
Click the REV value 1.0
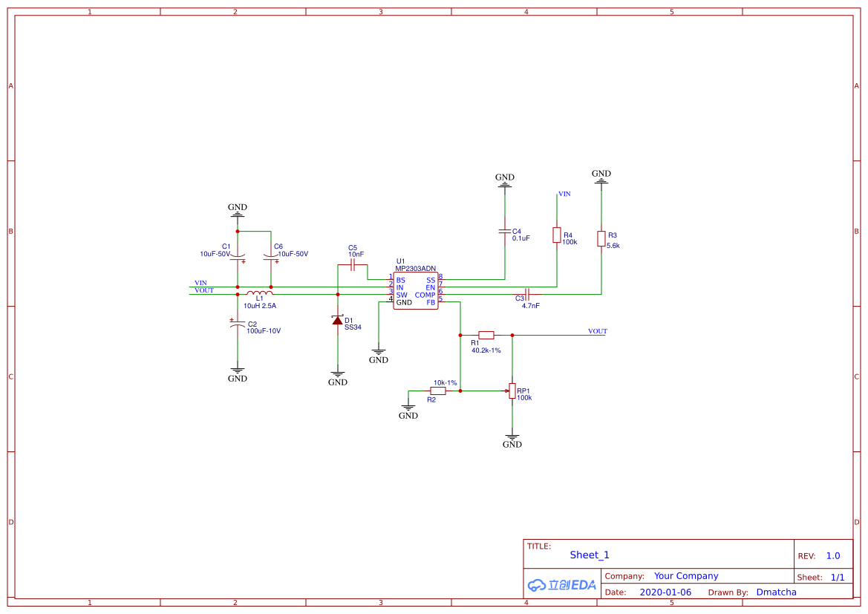coord(833,556)
